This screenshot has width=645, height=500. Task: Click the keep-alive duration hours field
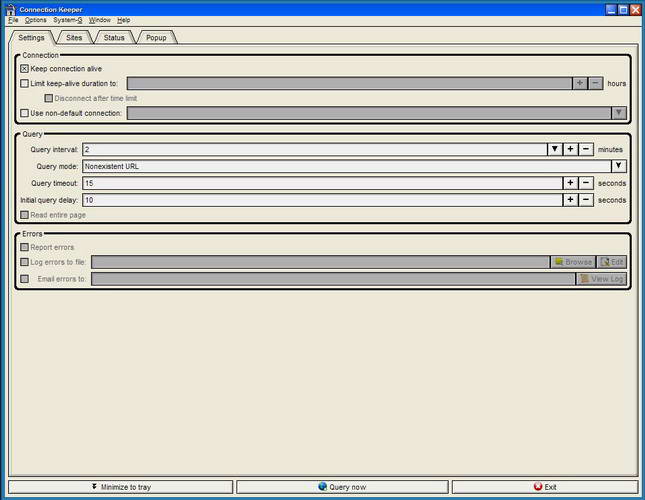click(350, 83)
